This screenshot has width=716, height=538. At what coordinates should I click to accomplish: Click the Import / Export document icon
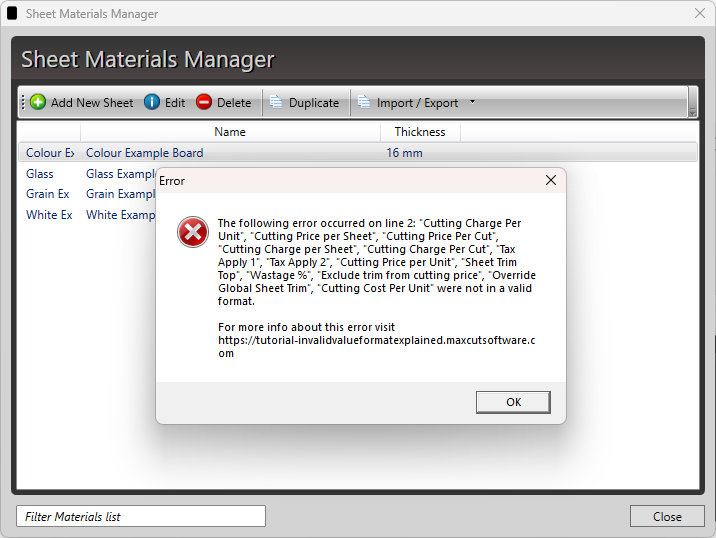tap(364, 101)
